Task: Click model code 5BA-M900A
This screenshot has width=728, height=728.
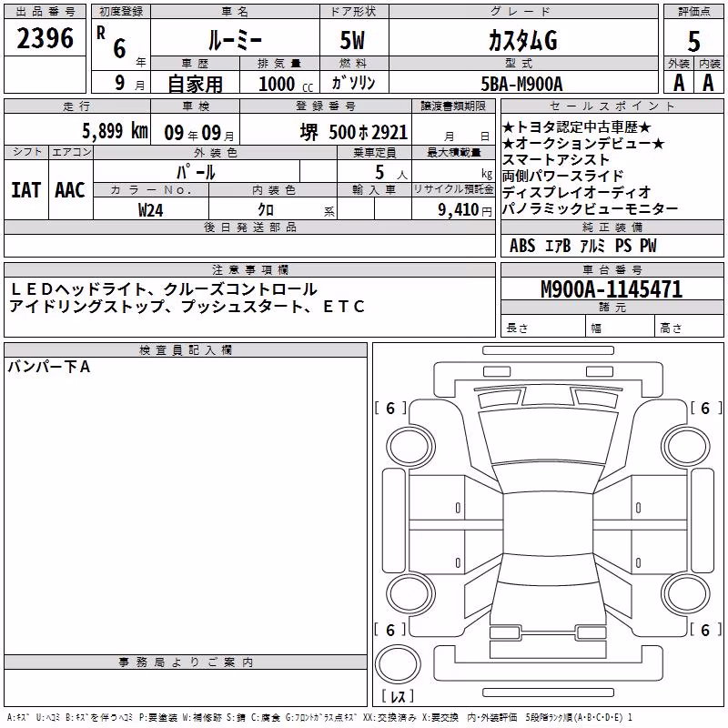Action: click(521, 84)
